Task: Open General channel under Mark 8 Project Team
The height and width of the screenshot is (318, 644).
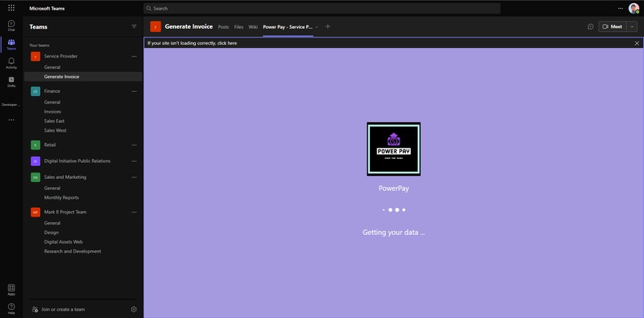Action: pyautogui.click(x=52, y=223)
